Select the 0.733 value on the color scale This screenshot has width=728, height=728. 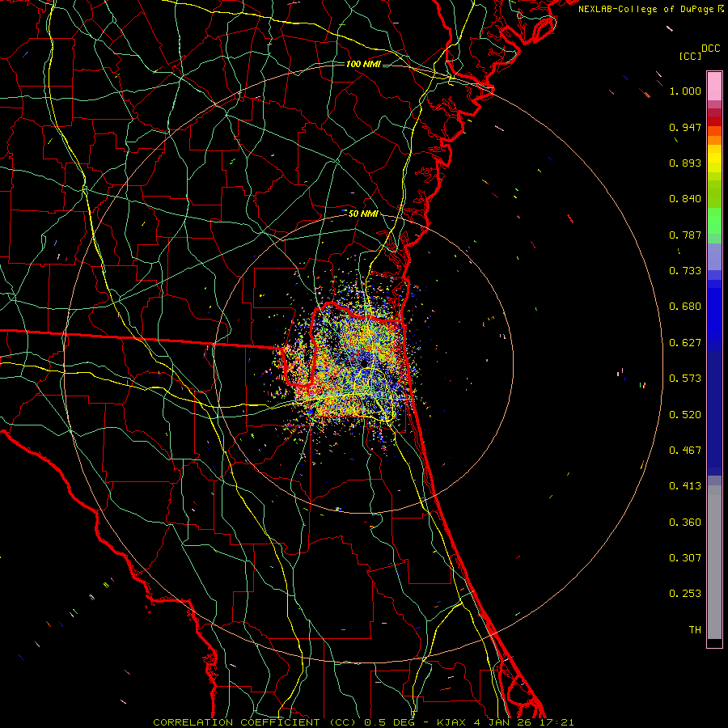click(x=685, y=271)
